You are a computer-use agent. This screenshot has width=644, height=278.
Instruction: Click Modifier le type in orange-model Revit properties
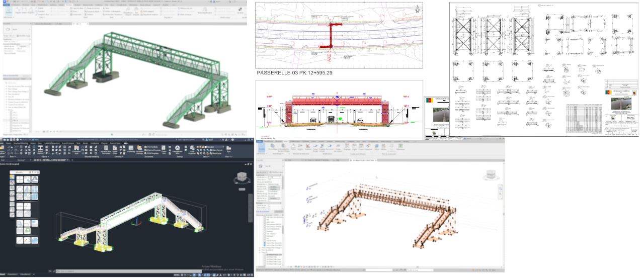pyautogui.click(x=276, y=172)
